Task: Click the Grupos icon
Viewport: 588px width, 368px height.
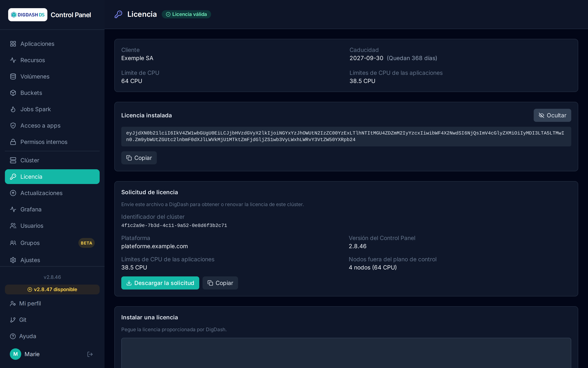Action: coord(13,243)
